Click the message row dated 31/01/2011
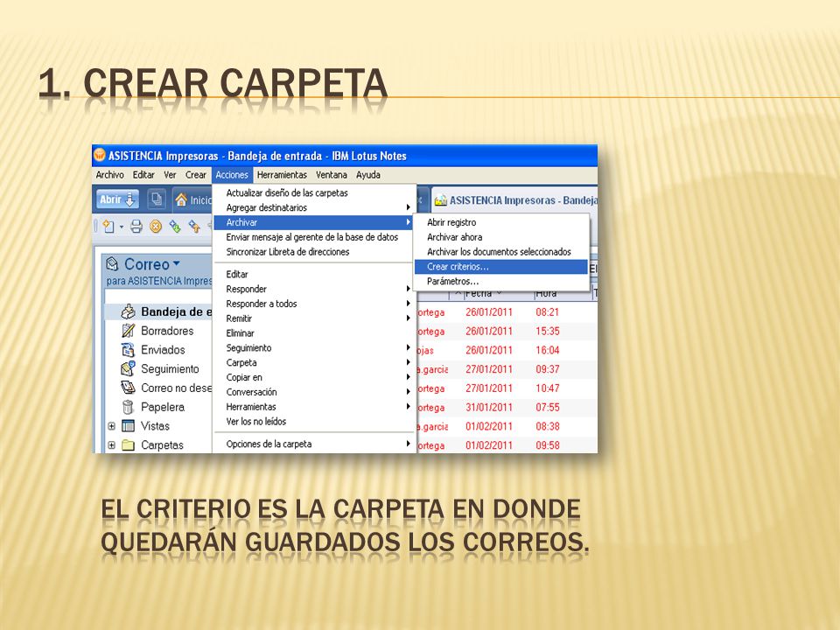This screenshot has width=840, height=630. [x=507, y=407]
